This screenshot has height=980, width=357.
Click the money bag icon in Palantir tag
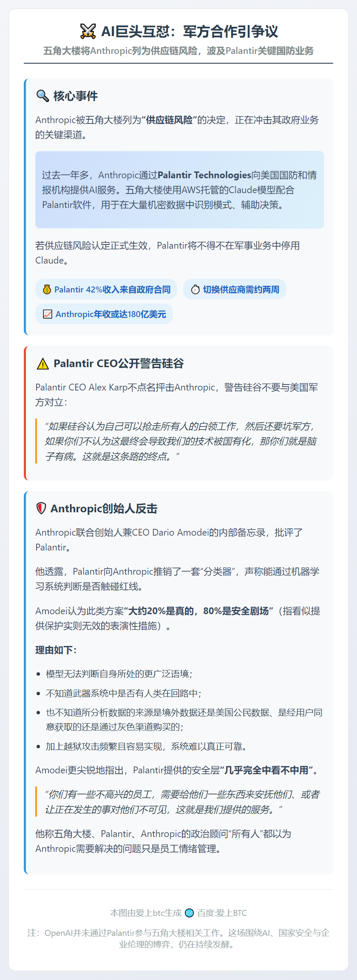pyautogui.click(x=47, y=289)
